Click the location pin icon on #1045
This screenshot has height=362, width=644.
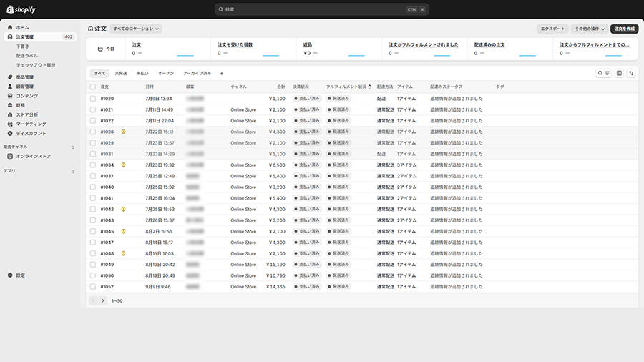click(123, 232)
